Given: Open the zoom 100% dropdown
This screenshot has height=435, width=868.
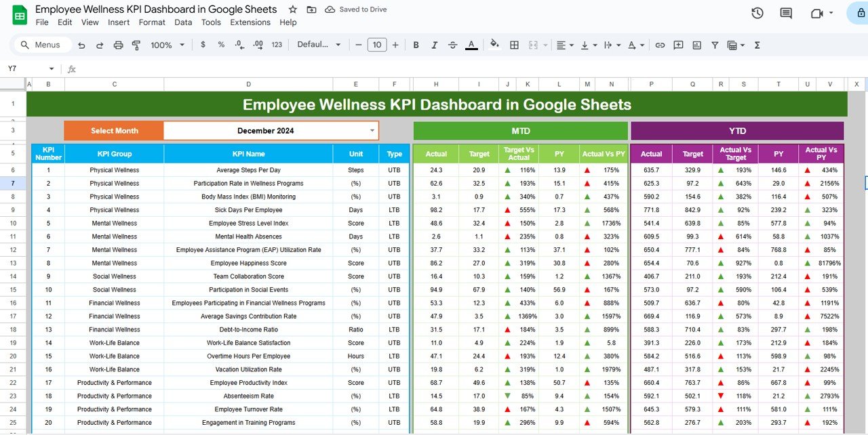Looking at the screenshot, I should coord(167,45).
